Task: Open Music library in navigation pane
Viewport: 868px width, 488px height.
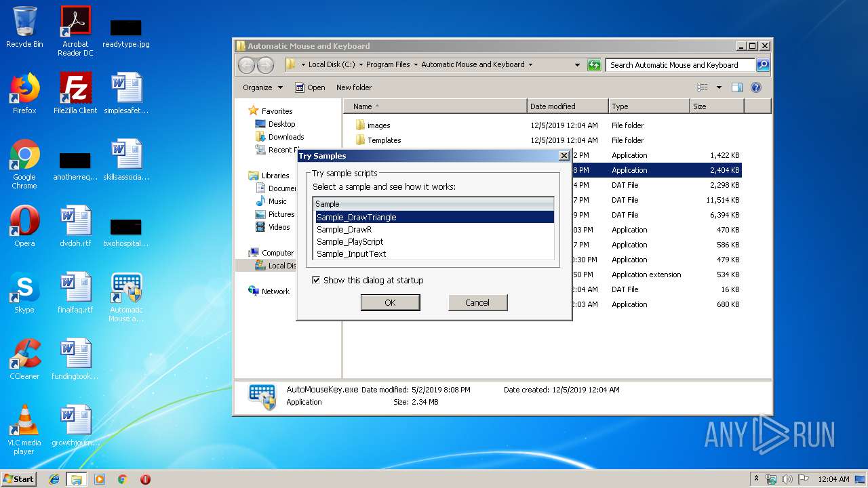Action: pyautogui.click(x=271, y=201)
